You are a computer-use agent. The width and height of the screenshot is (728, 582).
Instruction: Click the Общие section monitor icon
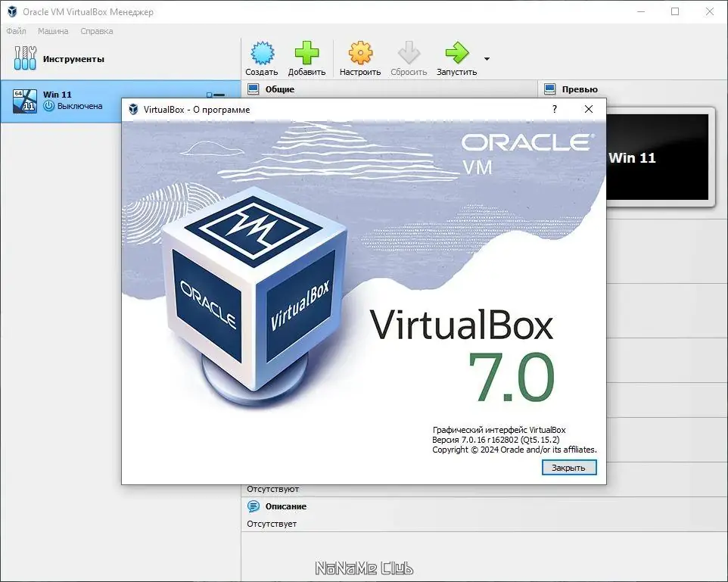[253, 89]
